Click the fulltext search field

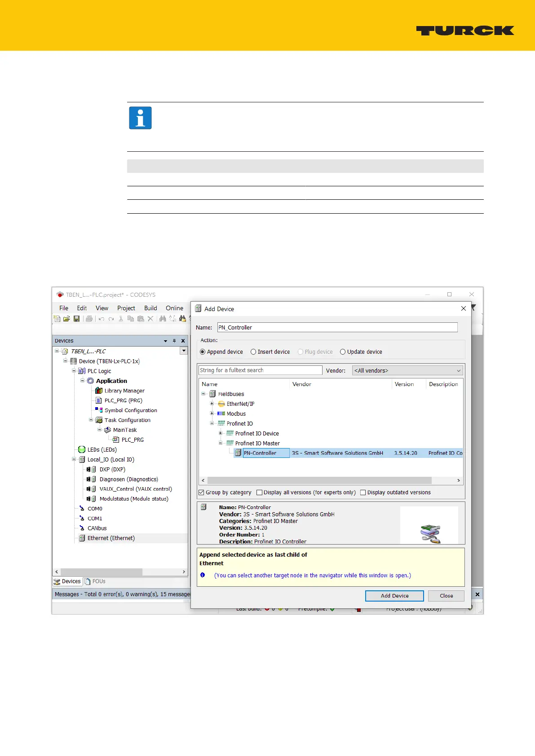click(x=261, y=370)
